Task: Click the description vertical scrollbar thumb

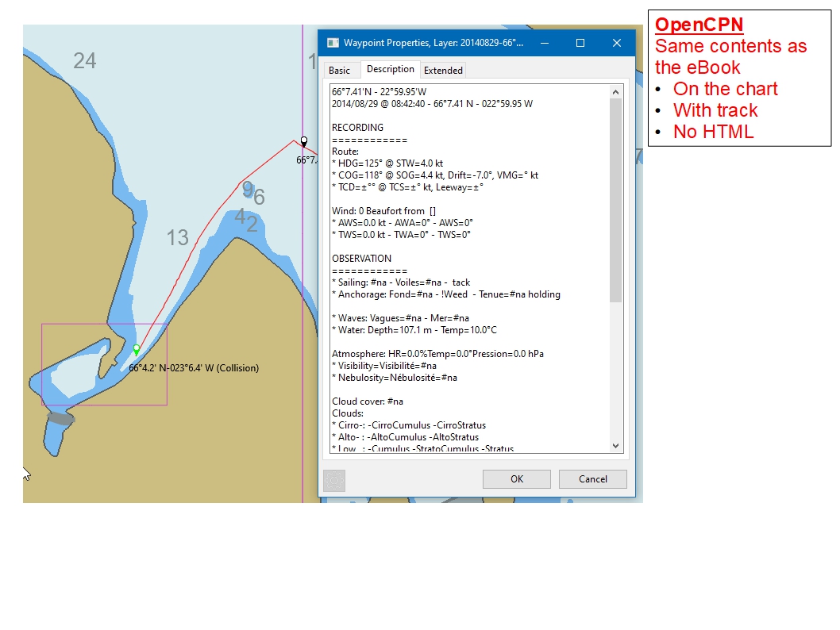Action: point(615,200)
